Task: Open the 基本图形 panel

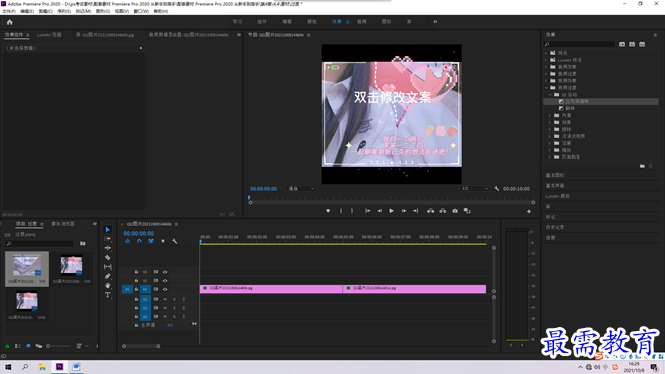Action: pyautogui.click(x=555, y=175)
